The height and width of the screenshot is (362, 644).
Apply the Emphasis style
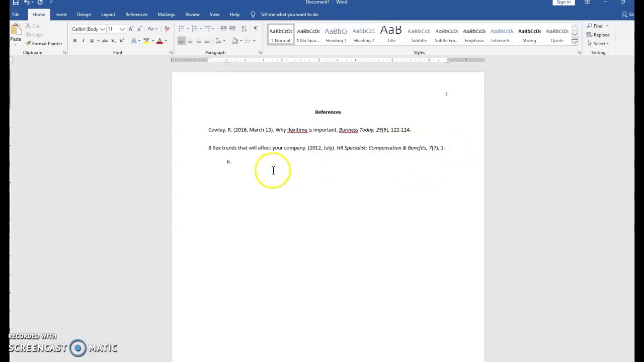coord(474,35)
